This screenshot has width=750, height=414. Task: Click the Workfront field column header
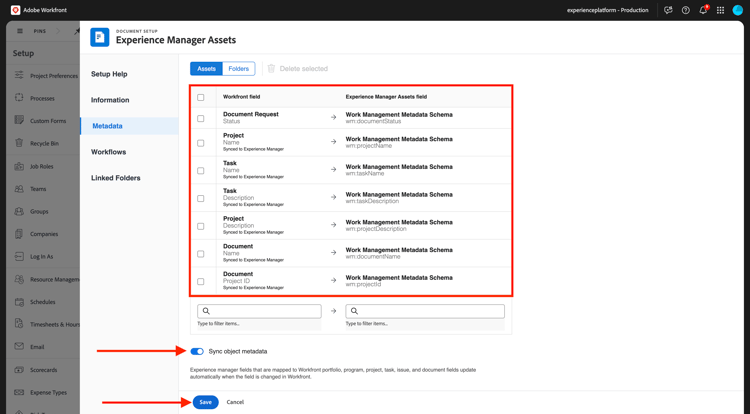tap(242, 97)
